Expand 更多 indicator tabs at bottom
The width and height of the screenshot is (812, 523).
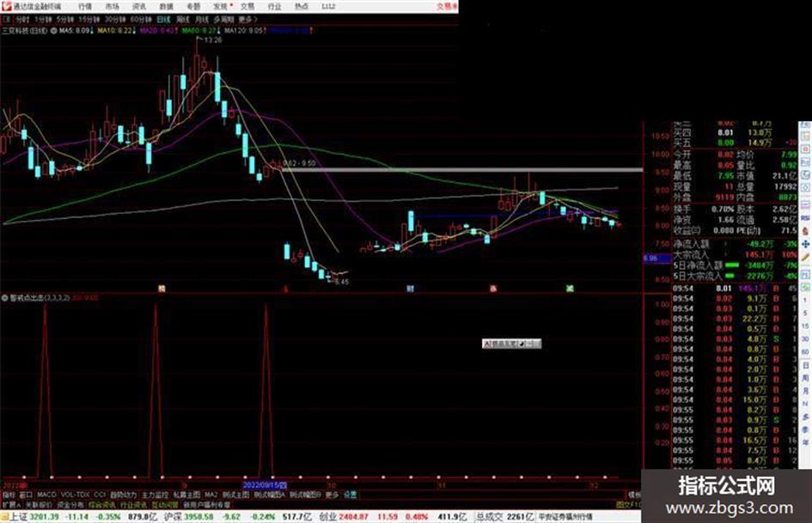click(332, 495)
